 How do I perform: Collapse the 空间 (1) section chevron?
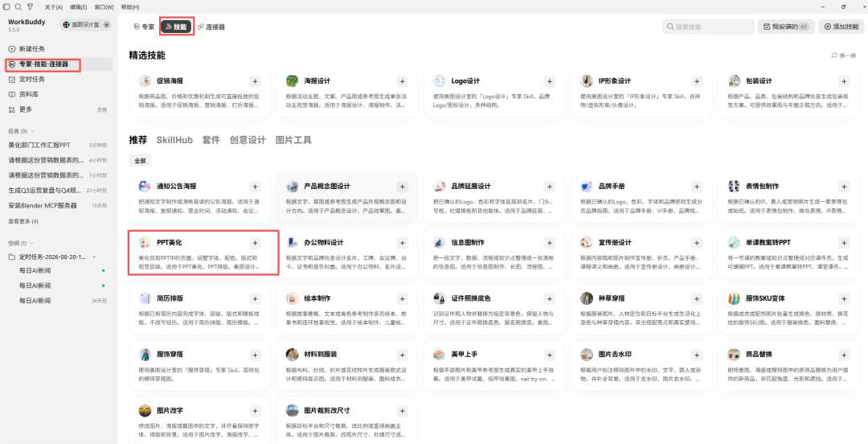pyautogui.click(x=31, y=244)
